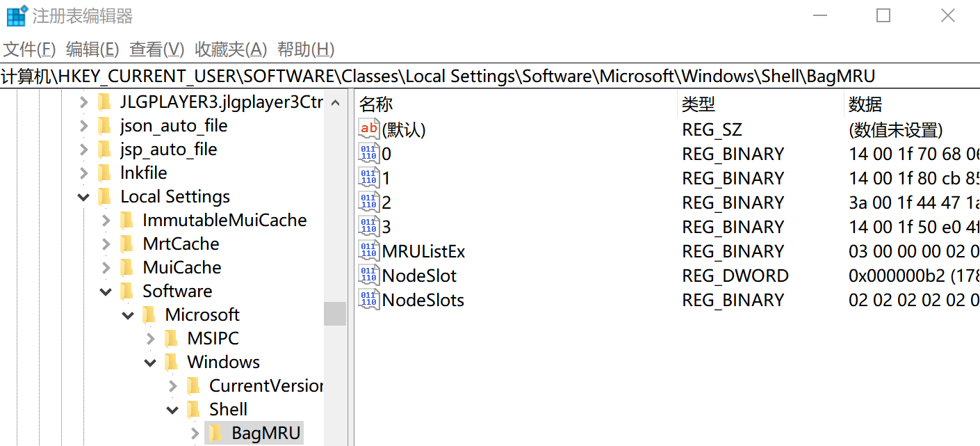Click icon of NodeSlot DWORD value
The height and width of the screenshot is (446, 980).
click(369, 275)
